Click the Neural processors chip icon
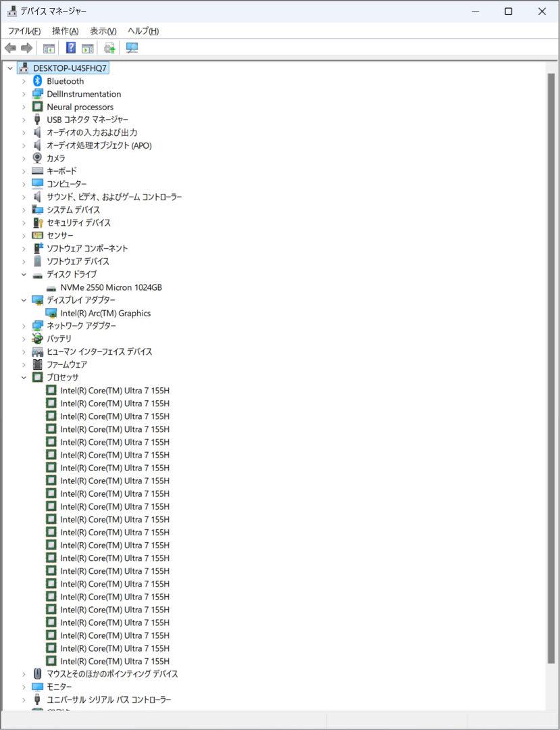 coord(38,107)
